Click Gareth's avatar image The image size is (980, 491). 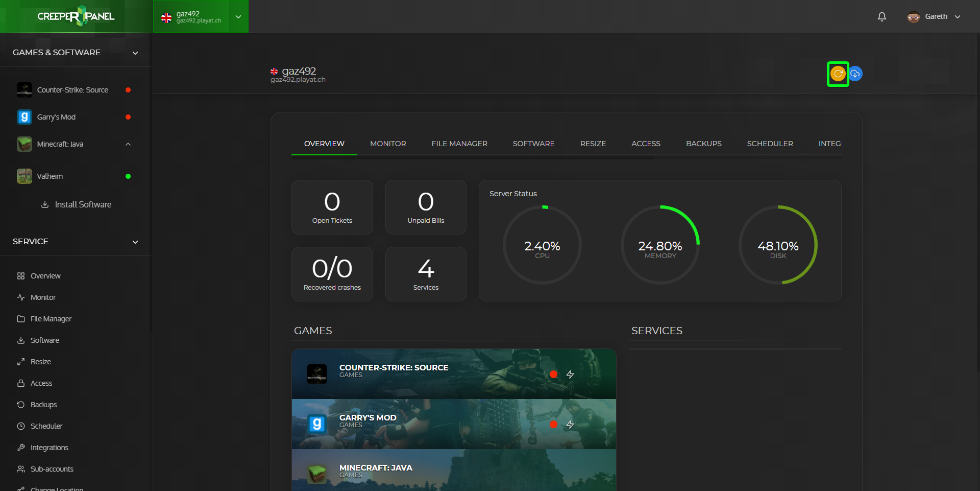point(913,16)
